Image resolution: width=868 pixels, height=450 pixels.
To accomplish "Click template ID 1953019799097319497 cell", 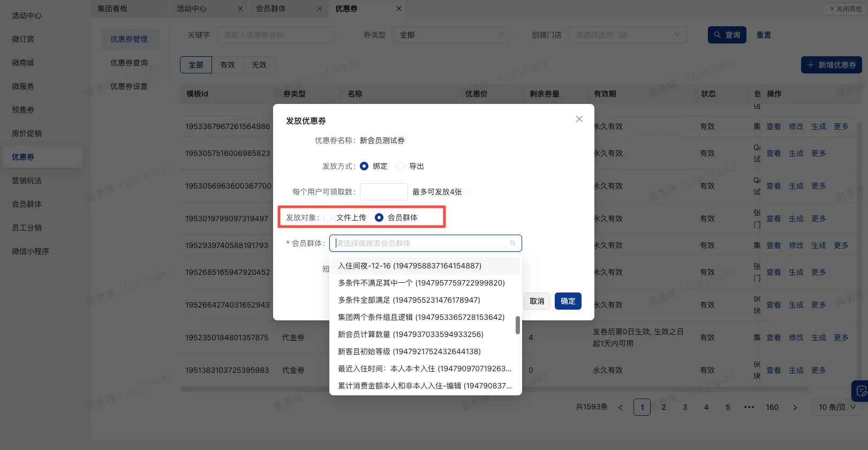I will tap(227, 219).
